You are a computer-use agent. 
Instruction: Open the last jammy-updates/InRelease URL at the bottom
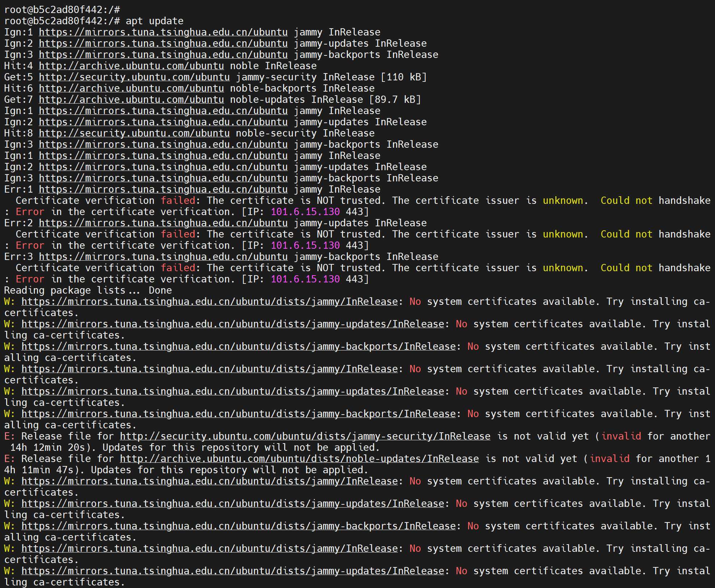[x=232, y=571]
